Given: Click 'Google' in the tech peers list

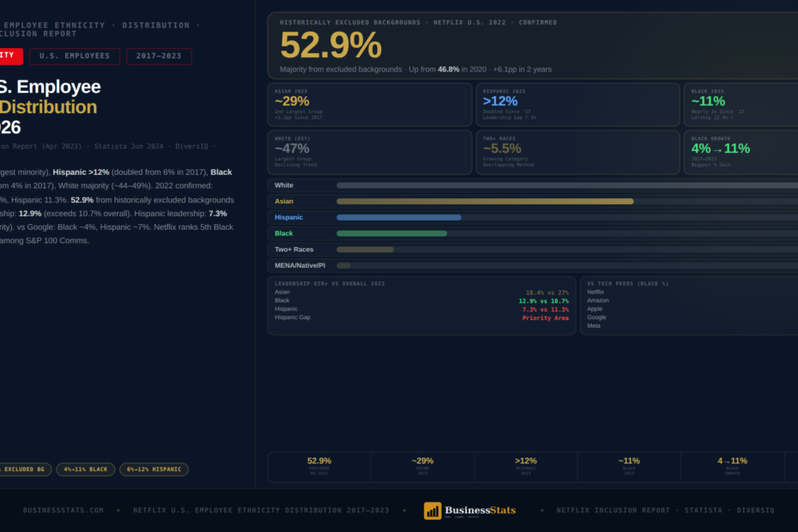Looking at the screenshot, I should click(596, 317).
